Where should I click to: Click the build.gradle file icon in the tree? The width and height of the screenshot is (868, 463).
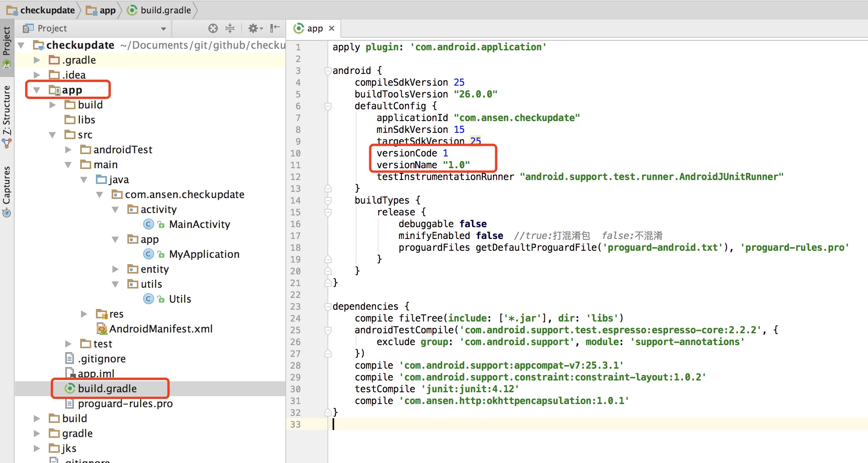[x=70, y=389]
